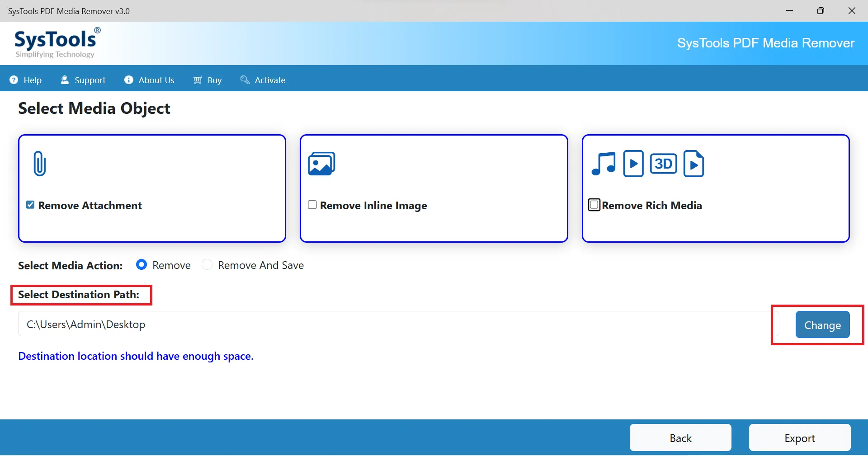Open the Buy menu item
868x456 pixels.
208,80
